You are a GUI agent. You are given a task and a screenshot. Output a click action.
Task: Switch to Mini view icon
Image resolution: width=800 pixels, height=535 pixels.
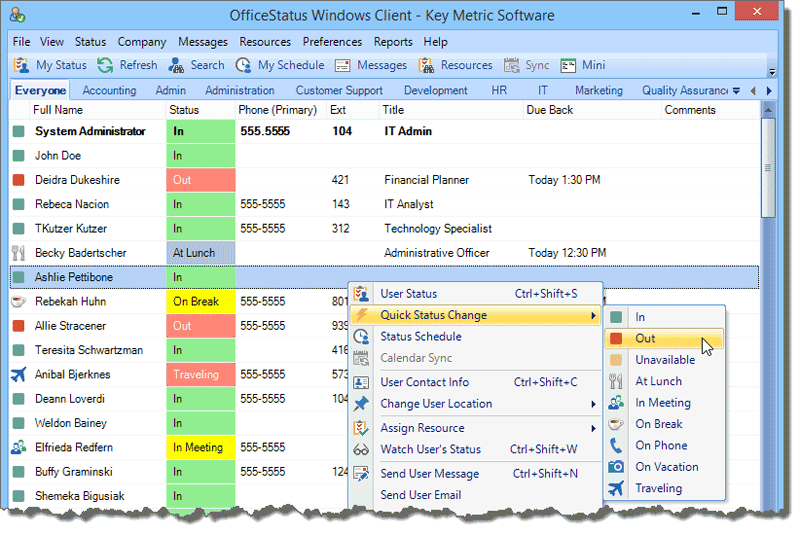(568, 65)
